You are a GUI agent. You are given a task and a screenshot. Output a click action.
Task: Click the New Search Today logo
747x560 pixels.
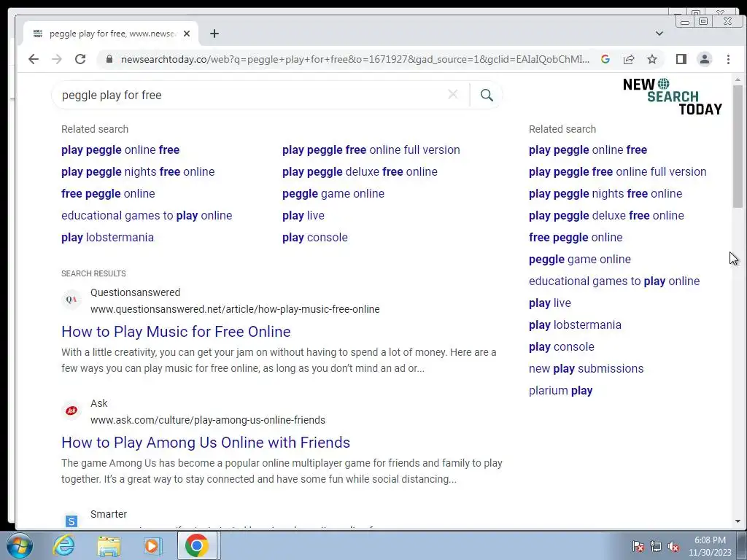pos(673,97)
